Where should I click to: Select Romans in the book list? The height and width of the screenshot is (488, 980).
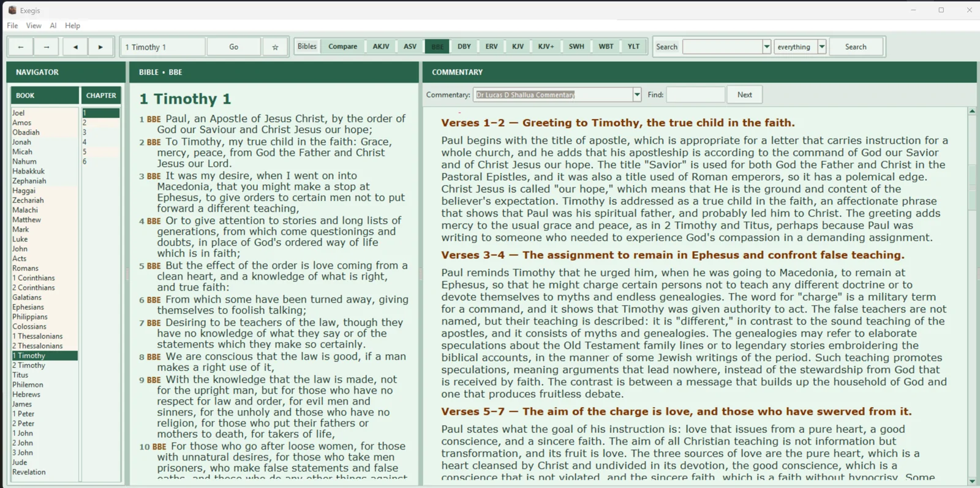coord(44,268)
